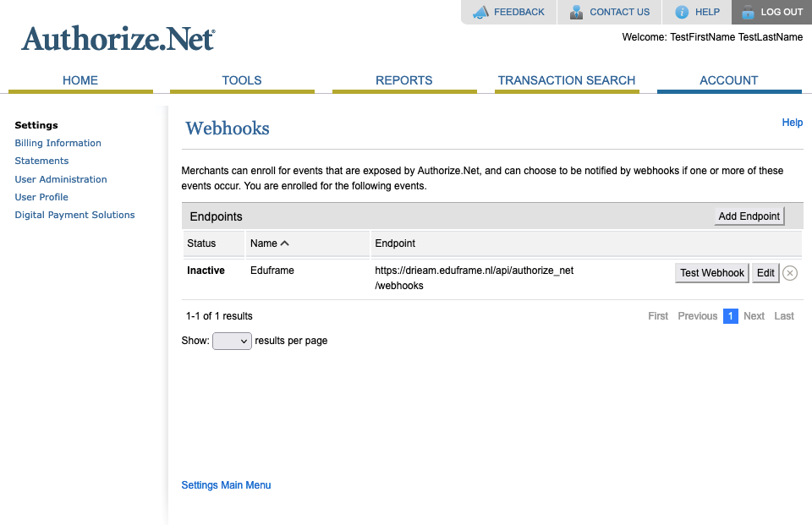This screenshot has height=525, width=812.
Task: Click the Webhooks page title
Action: 228,128
